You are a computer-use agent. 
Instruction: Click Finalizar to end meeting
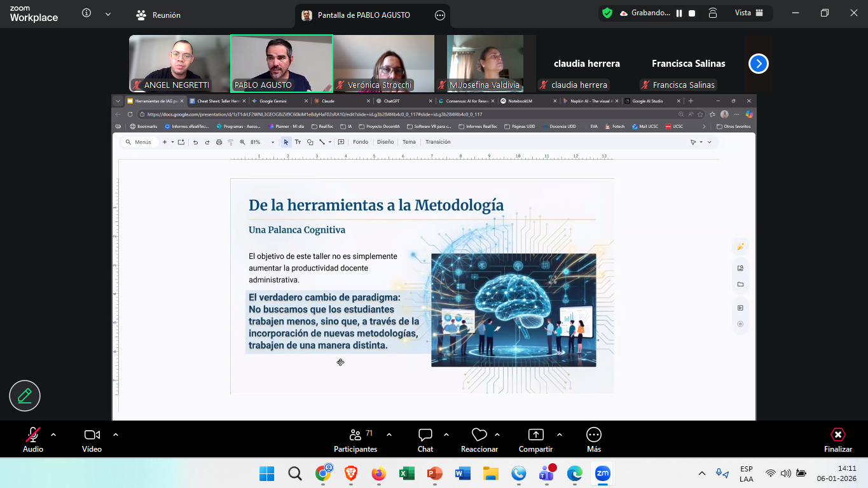[838, 439]
